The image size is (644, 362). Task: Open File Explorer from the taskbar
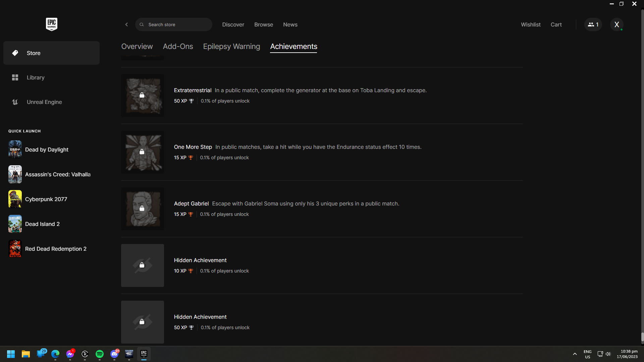click(26, 354)
